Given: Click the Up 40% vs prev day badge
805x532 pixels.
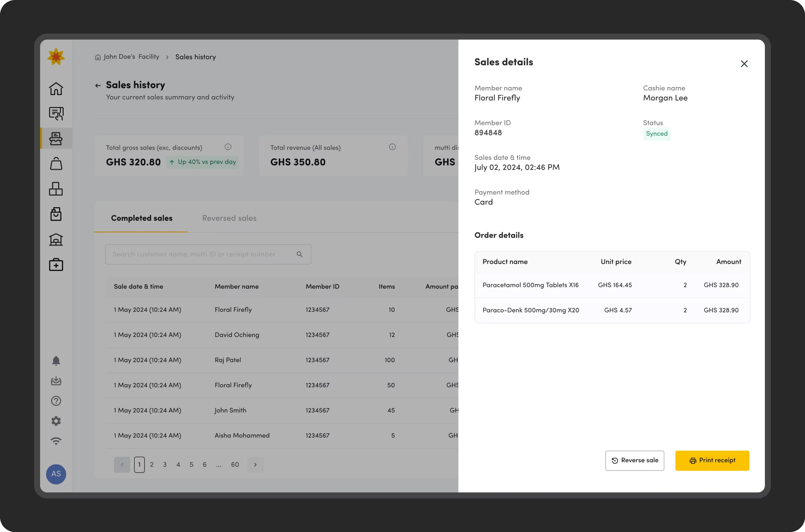Looking at the screenshot, I should coord(202,162).
